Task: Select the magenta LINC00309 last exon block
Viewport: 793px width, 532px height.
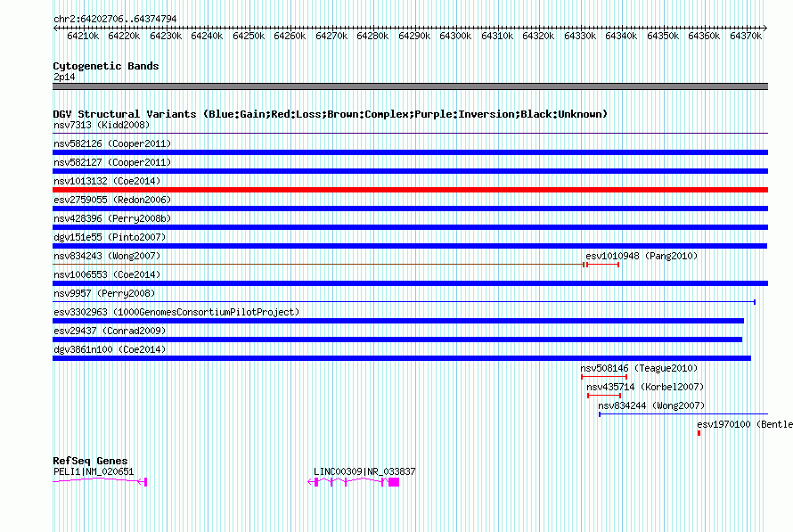Action: click(394, 482)
